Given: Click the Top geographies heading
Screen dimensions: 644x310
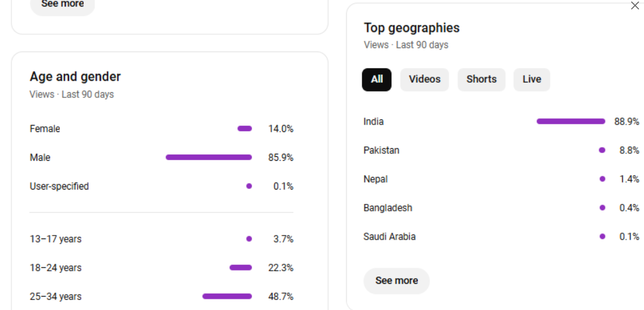Looking at the screenshot, I should pos(411,28).
